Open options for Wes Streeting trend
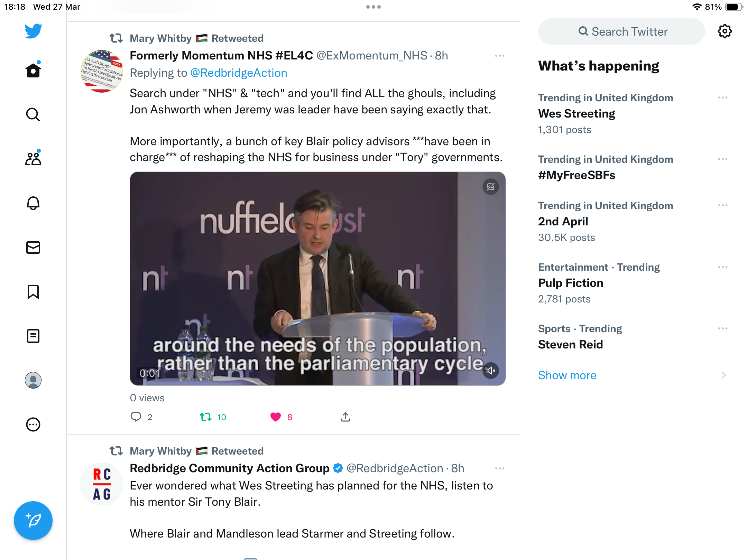Screen dimensions: 747x560 (x=723, y=98)
